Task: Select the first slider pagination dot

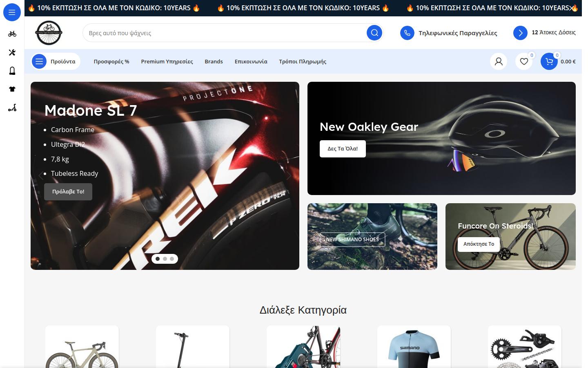Action: 158,259
